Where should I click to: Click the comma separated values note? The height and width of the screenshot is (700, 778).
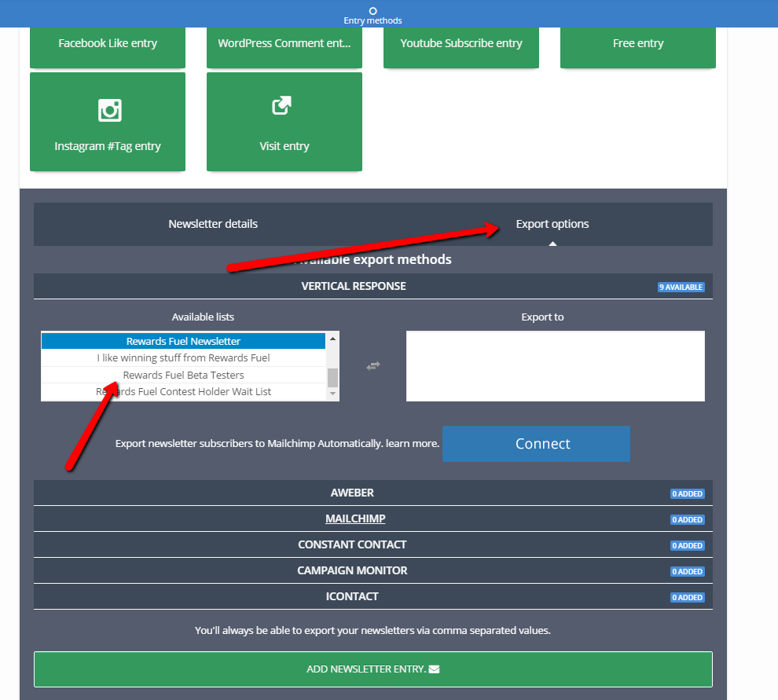(372, 631)
